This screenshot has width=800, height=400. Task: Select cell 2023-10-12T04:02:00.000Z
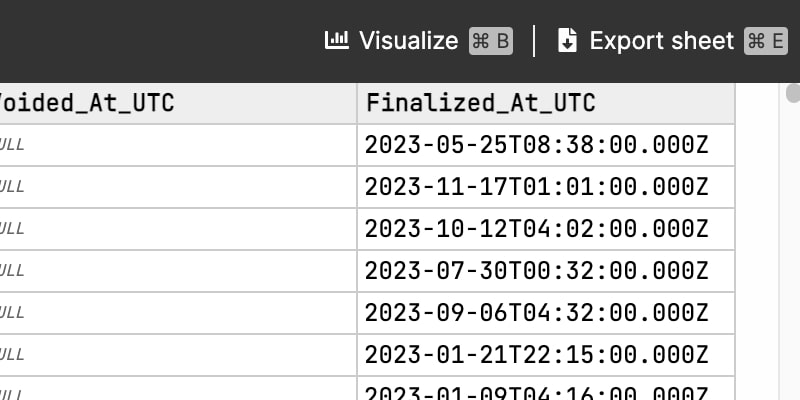pos(546,229)
